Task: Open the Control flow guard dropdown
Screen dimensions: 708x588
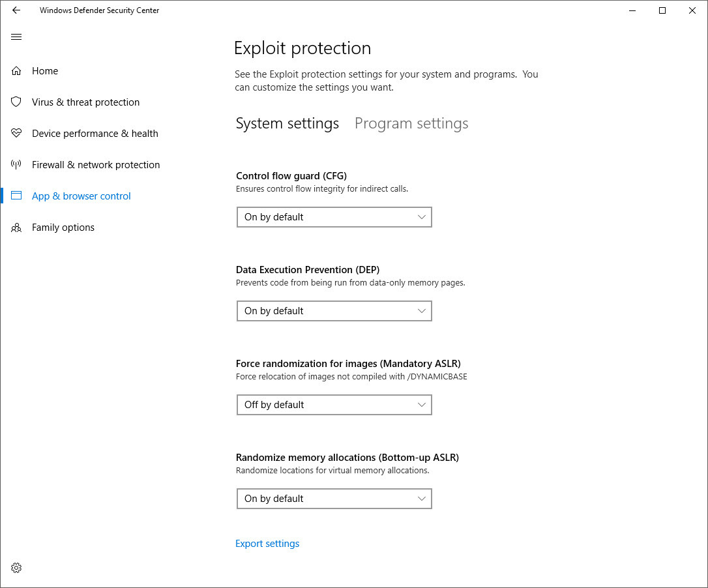Action: click(x=334, y=217)
